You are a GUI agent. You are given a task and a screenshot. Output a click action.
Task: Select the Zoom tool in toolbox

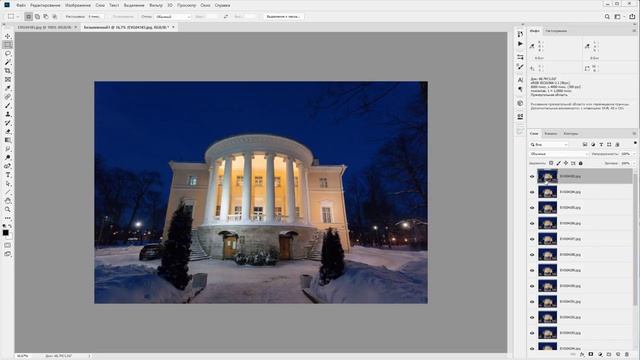pos(8,209)
